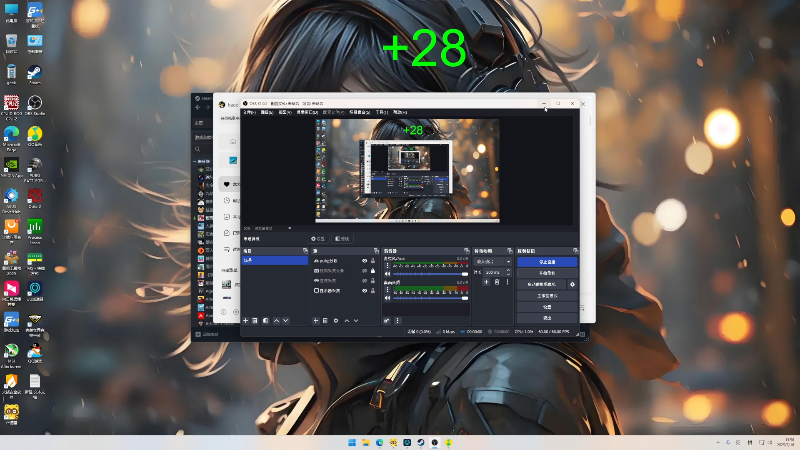
Task: Float the Scene Transitions dock panel
Action: [509, 251]
